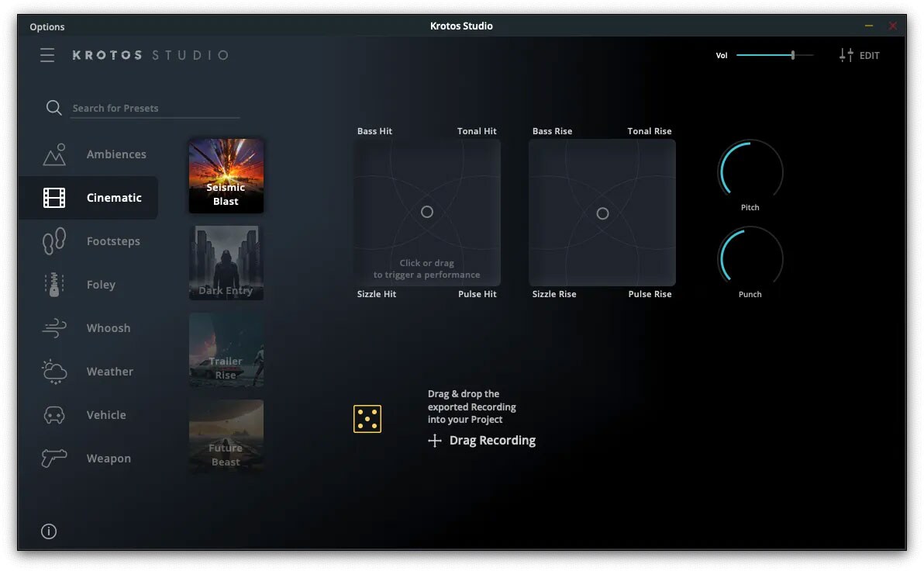
Task: Select the Ambiences mountain icon
Action: click(x=54, y=154)
